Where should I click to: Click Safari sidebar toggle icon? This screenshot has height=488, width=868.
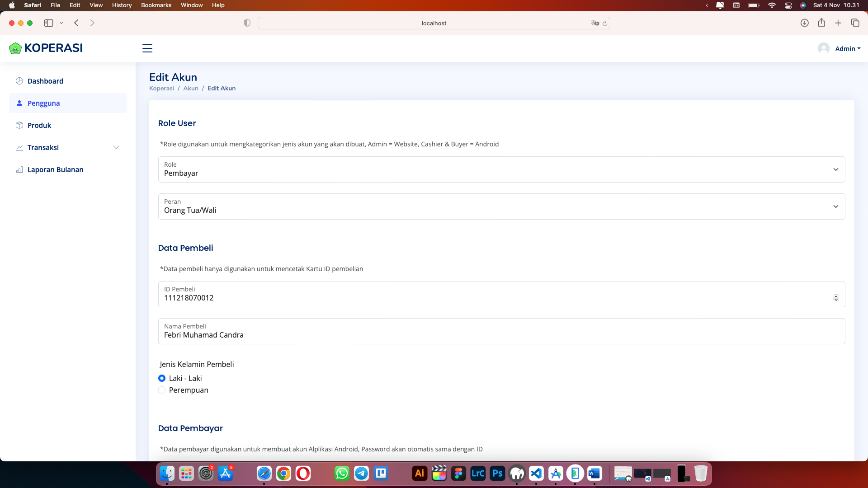(x=48, y=23)
